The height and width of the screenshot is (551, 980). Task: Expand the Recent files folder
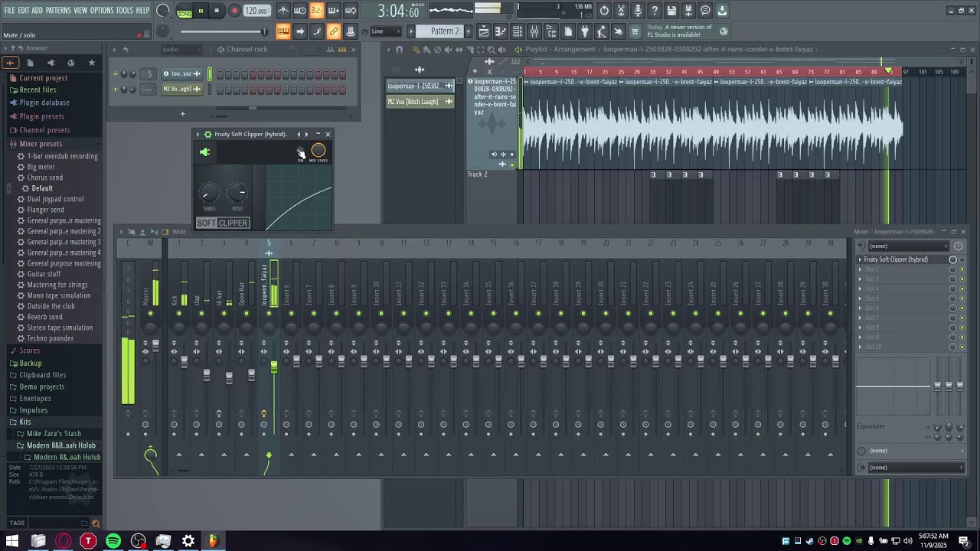tap(38, 90)
